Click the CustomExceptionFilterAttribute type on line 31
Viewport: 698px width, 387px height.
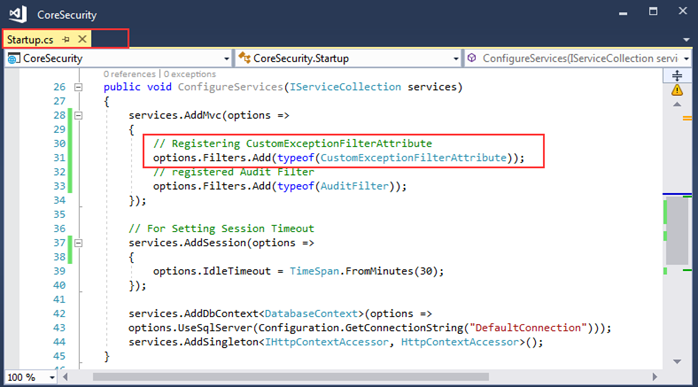[x=413, y=158]
